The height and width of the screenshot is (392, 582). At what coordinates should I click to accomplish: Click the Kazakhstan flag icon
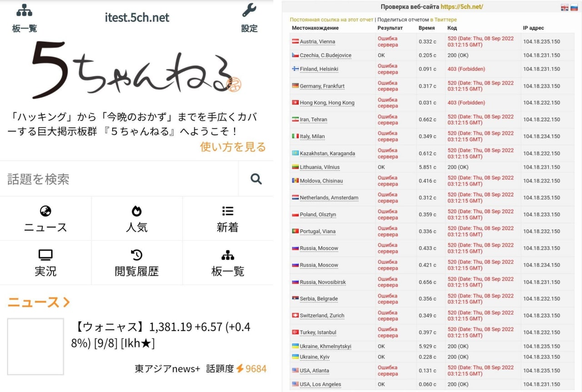click(x=295, y=153)
